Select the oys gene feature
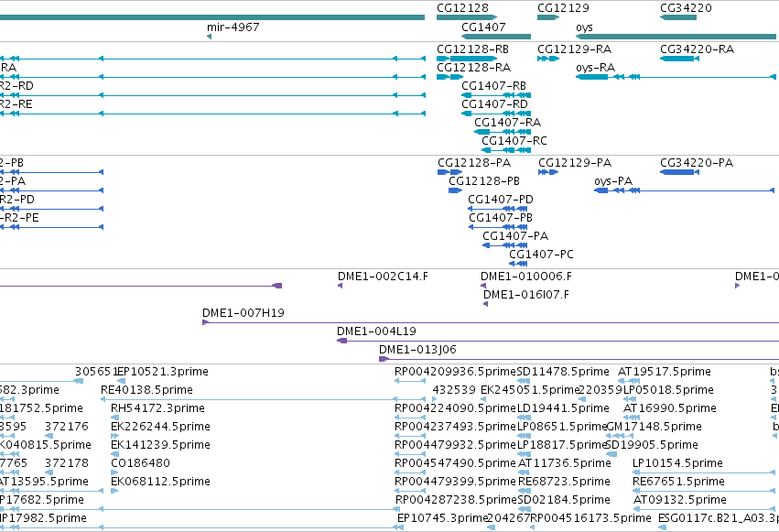Viewport: 779px width, 532px height. coord(676,37)
